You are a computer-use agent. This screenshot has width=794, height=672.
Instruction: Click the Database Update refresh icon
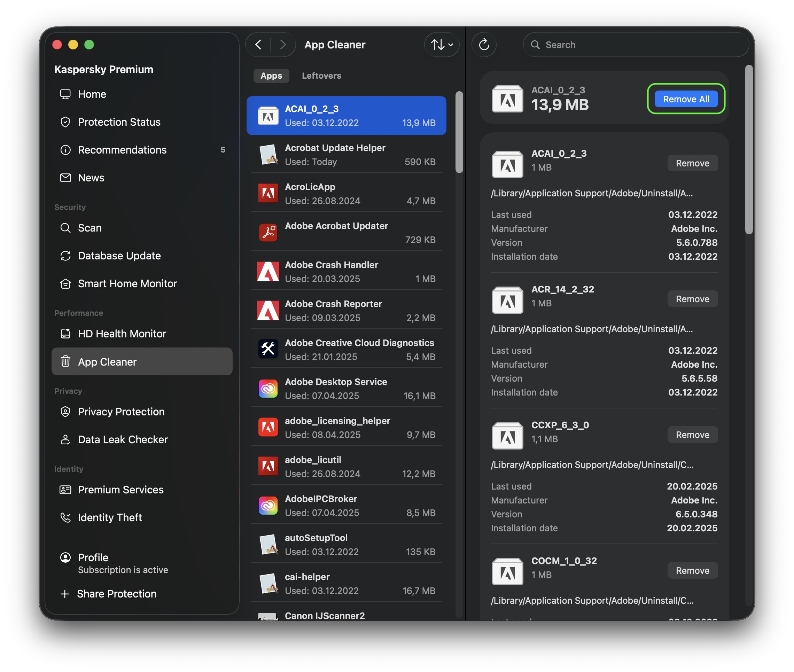(x=65, y=256)
